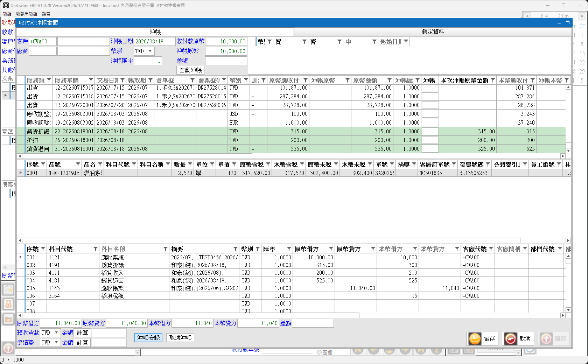The image size is (588, 364).
Task: Click the 離開 exit button
Action: click(x=554, y=339)
